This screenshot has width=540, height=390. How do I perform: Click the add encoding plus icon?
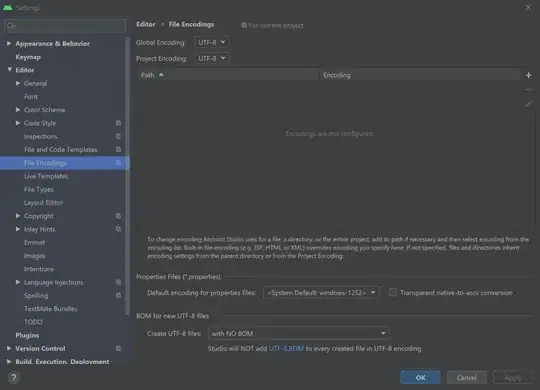click(528, 75)
